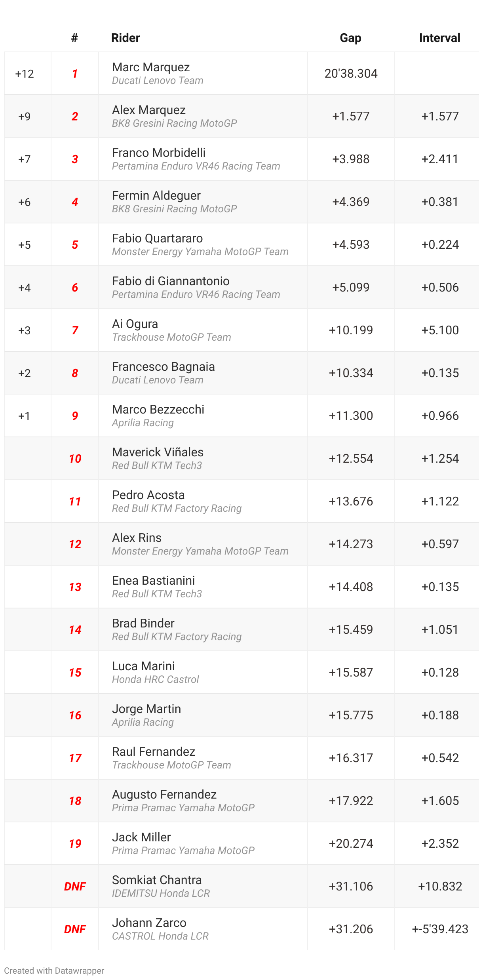Select Marc Marquez rider name
Image resolution: width=483 pixels, height=980 pixels.
point(151,67)
